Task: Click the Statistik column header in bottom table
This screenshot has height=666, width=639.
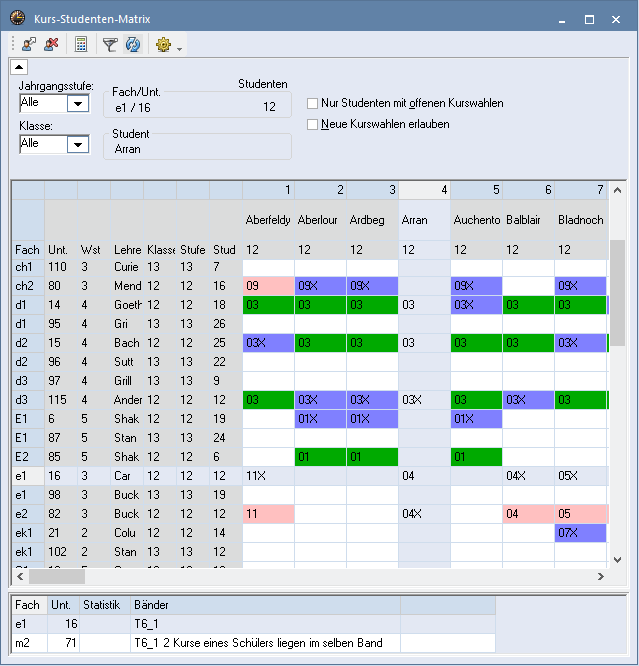Action: (105, 605)
